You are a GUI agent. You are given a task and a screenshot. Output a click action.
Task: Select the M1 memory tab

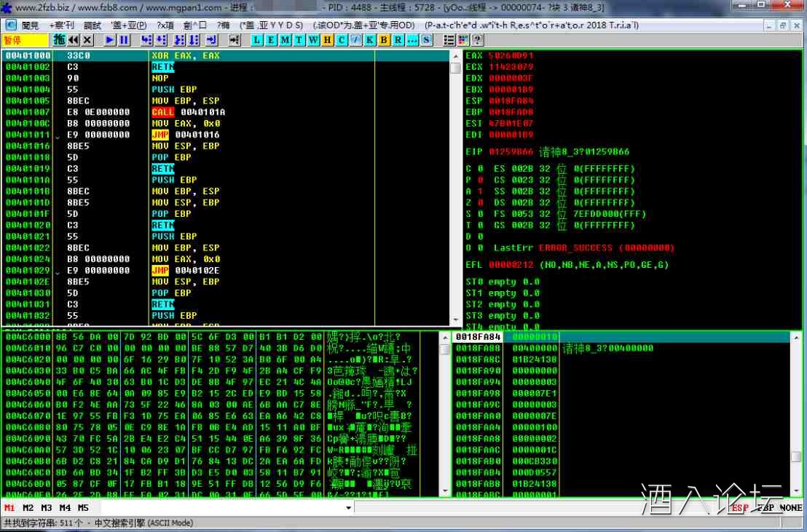tap(9, 507)
